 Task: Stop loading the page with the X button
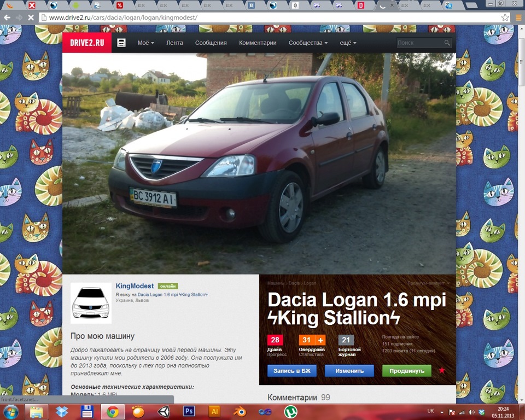[31, 17]
